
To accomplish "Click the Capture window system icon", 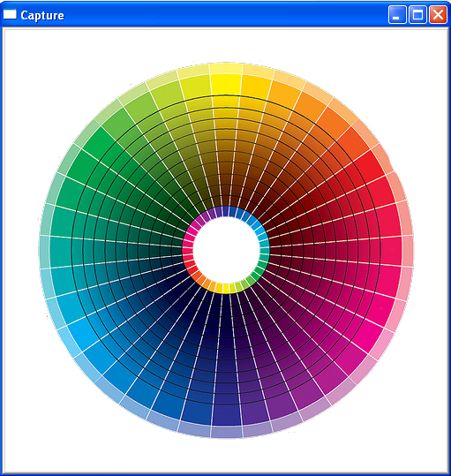I will [x=10, y=14].
